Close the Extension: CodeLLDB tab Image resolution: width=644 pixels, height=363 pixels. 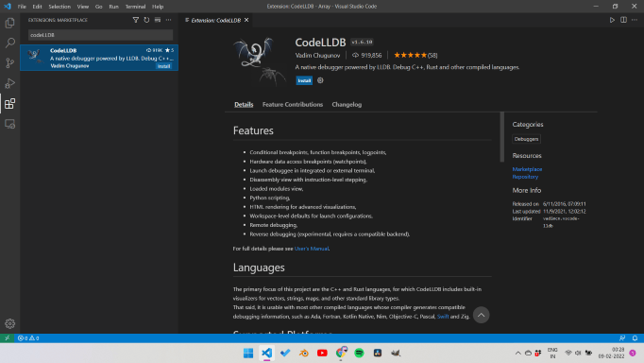tap(246, 20)
